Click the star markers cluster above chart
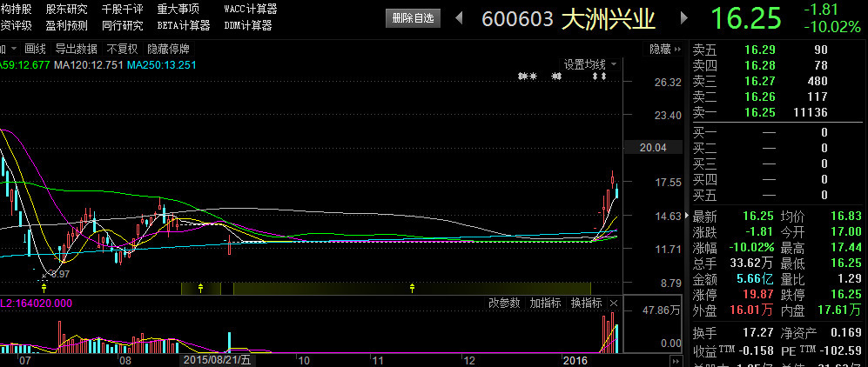 coord(528,77)
